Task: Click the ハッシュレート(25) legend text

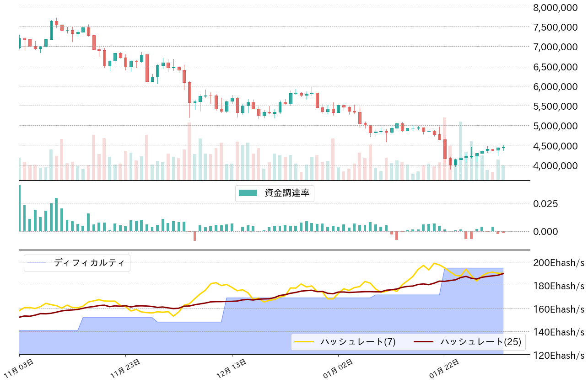Action: point(480,342)
